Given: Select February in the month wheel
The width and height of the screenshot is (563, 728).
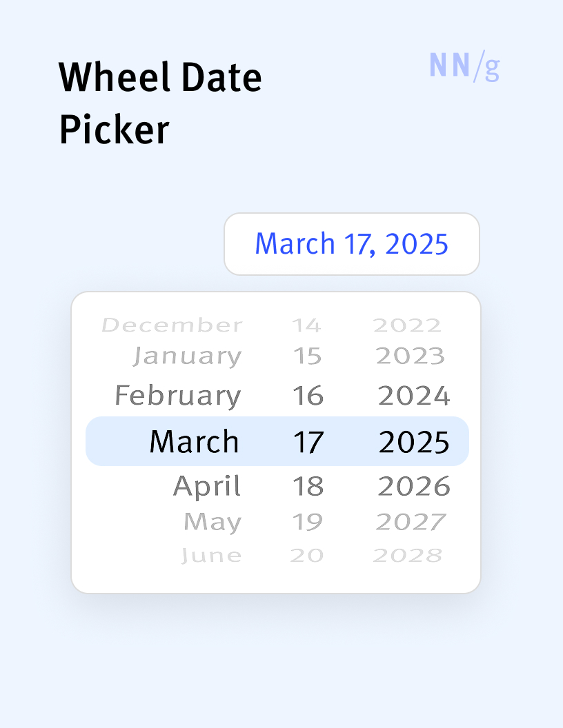Looking at the screenshot, I should click(178, 396).
